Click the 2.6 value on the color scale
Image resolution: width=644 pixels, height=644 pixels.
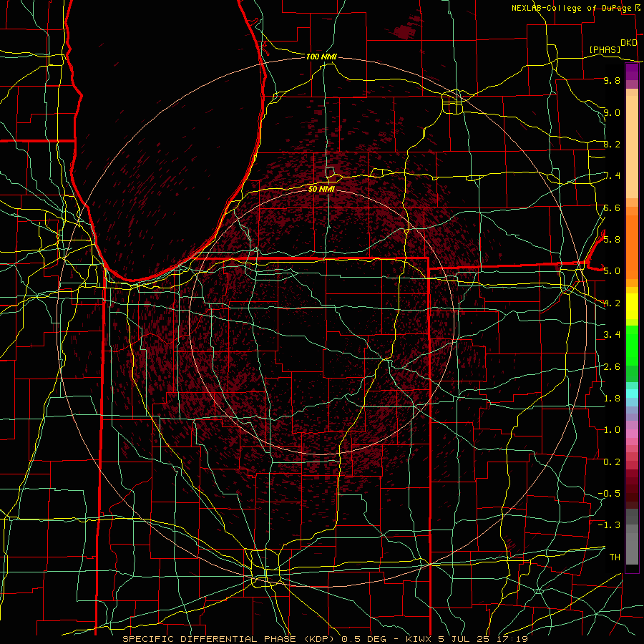[612, 366]
